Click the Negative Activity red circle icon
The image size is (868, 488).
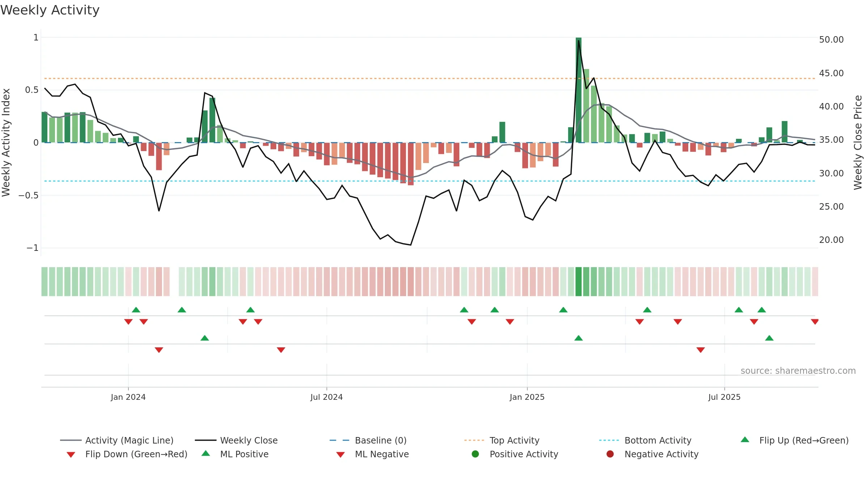click(x=610, y=454)
